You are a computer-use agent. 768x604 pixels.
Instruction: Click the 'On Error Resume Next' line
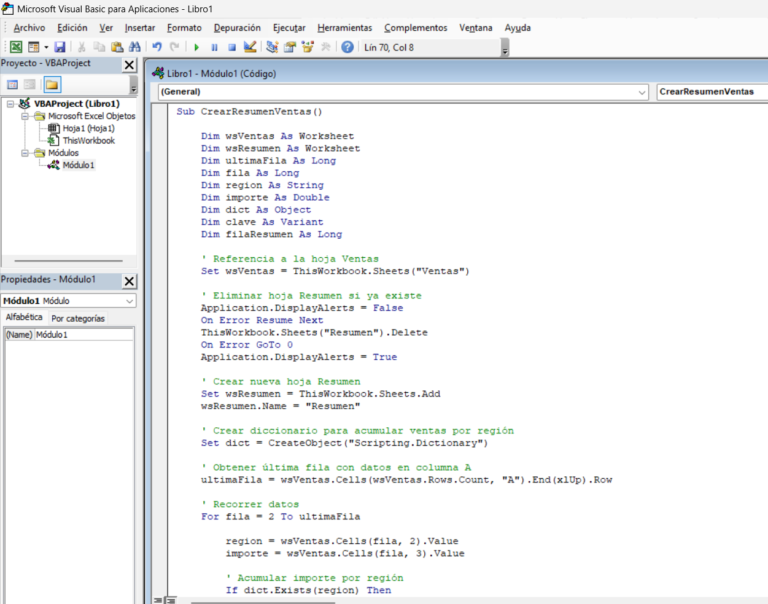(262, 320)
